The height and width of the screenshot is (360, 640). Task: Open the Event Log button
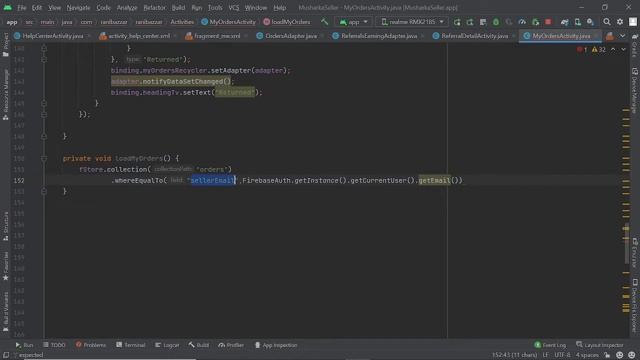pyautogui.click(x=550, y=345)
